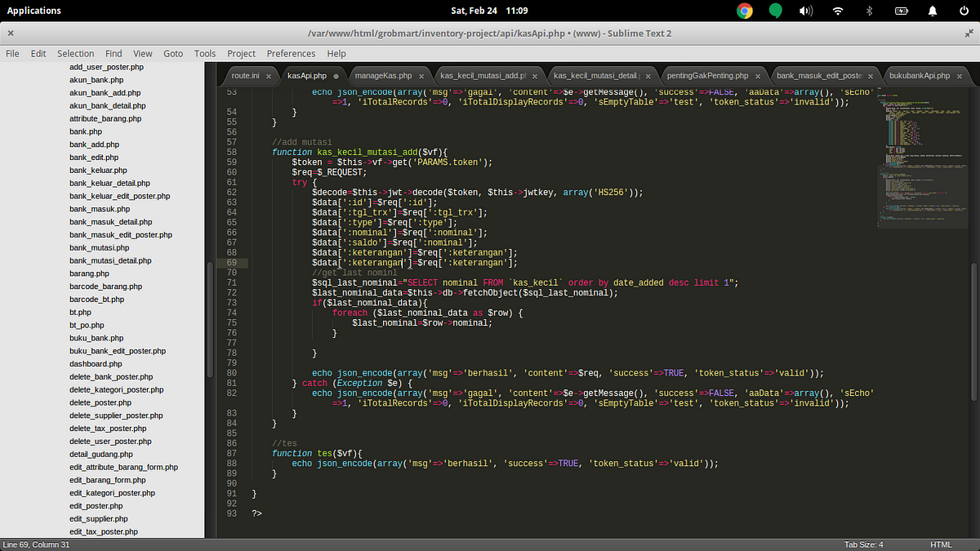The image size is (980, 551).
Task: Open edit_supplier.php in sidebar
Action: pyautogui.click(x=98, y=518)
